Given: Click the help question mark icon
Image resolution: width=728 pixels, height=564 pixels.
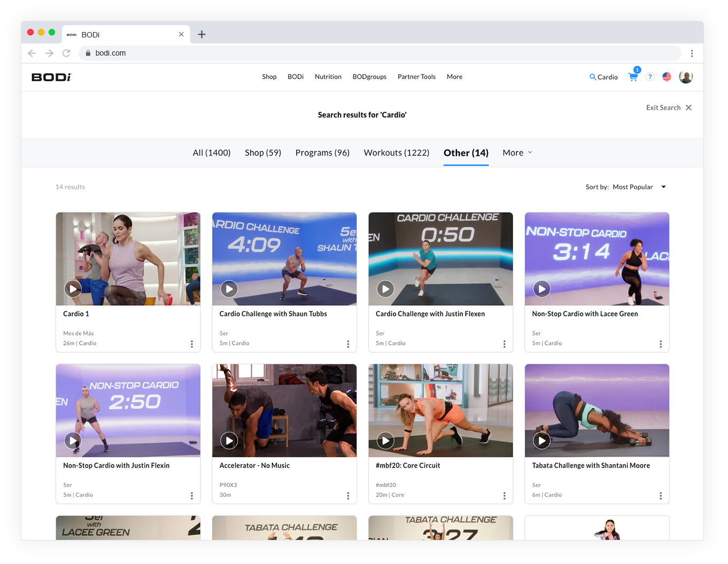Looking at the screenshot, I should [650, 77].
